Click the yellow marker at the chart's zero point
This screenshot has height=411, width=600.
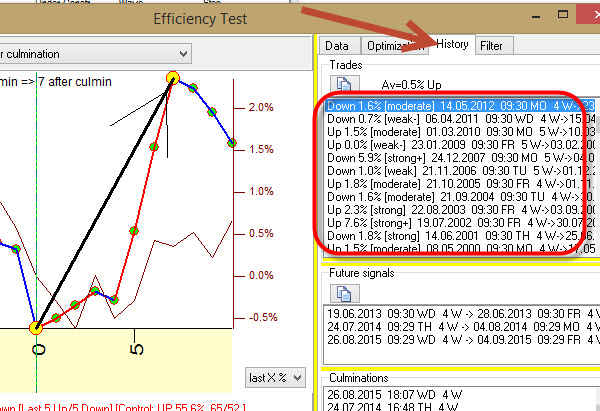(x=37, y=327)
